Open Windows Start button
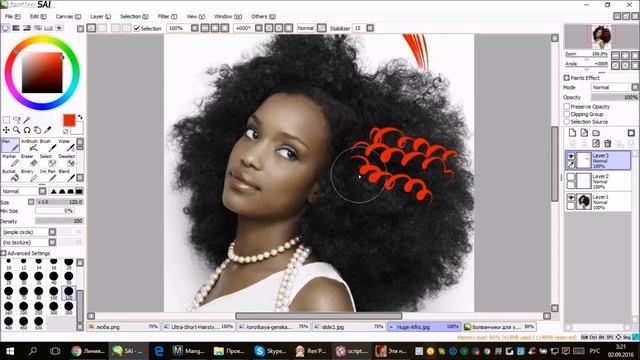Image resolution: width=640 pixels, height=360 pixels. click(x=9, y=351)
